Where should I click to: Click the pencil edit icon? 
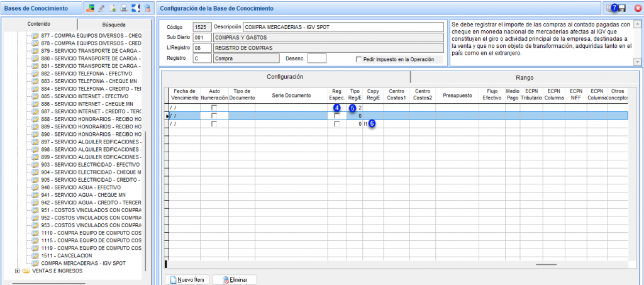tap(102, 8)
